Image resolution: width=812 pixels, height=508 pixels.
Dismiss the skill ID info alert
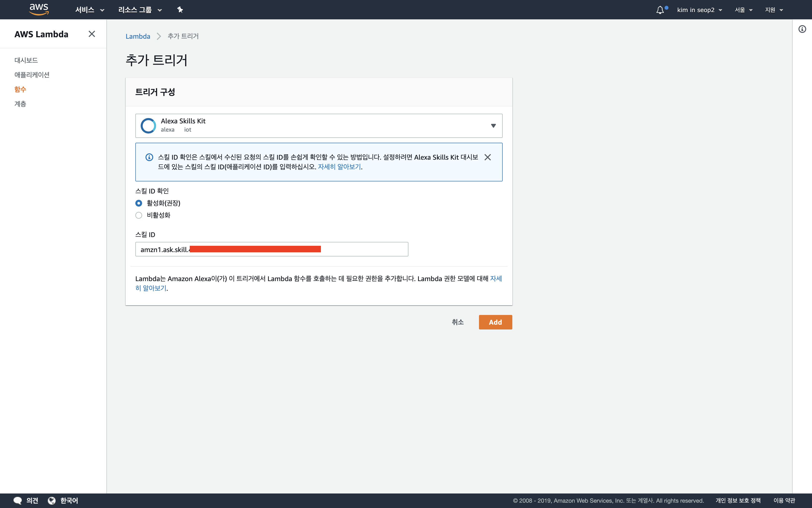[487, 157]
